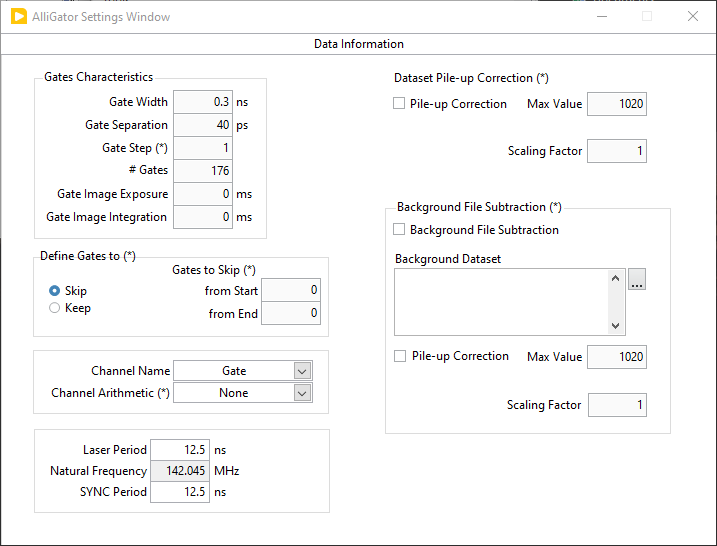Click the Gates to Skip from End field
Image resolution: width=717 pixels, height=546 pixels.
[291, 313]
